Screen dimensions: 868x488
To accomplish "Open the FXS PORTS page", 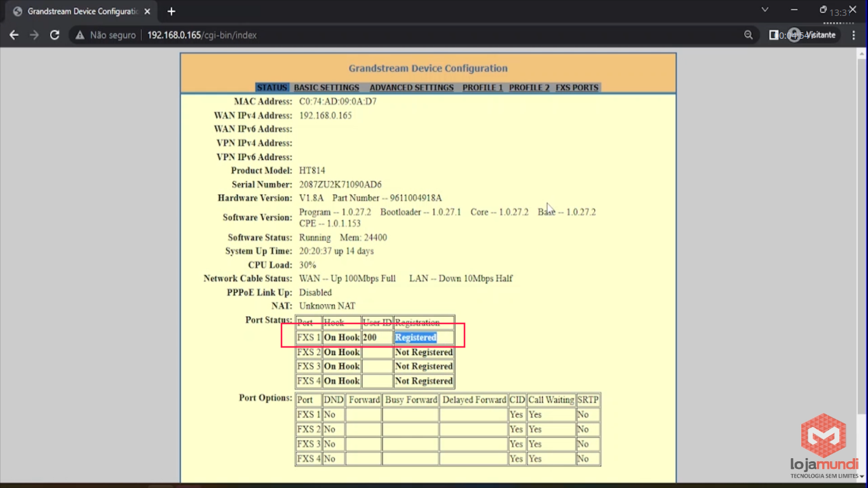I will pos(577,88).
